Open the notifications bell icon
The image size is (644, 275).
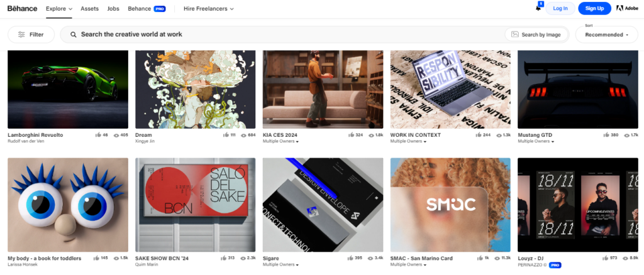pyautogui.click(x=538, y=8)
